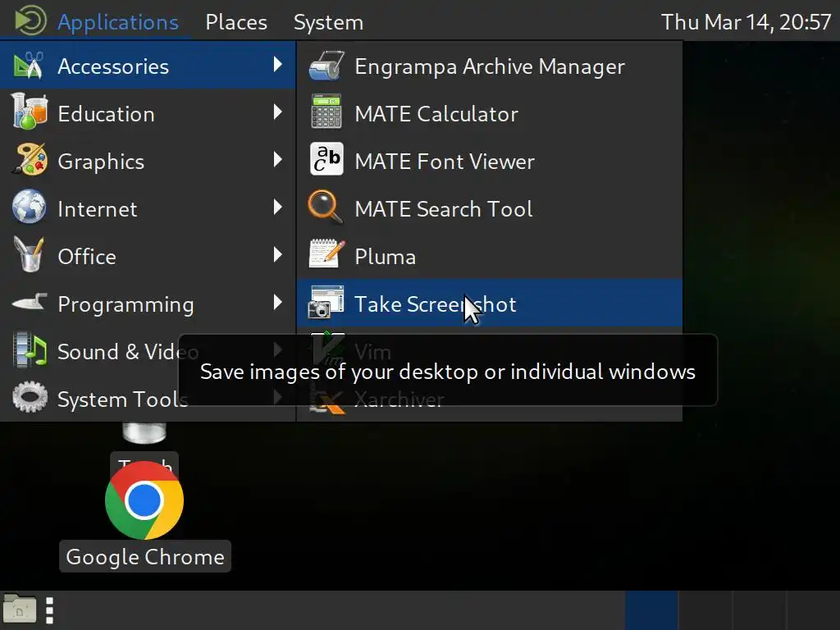Click the MATE Calculator icon

(326, 112)
